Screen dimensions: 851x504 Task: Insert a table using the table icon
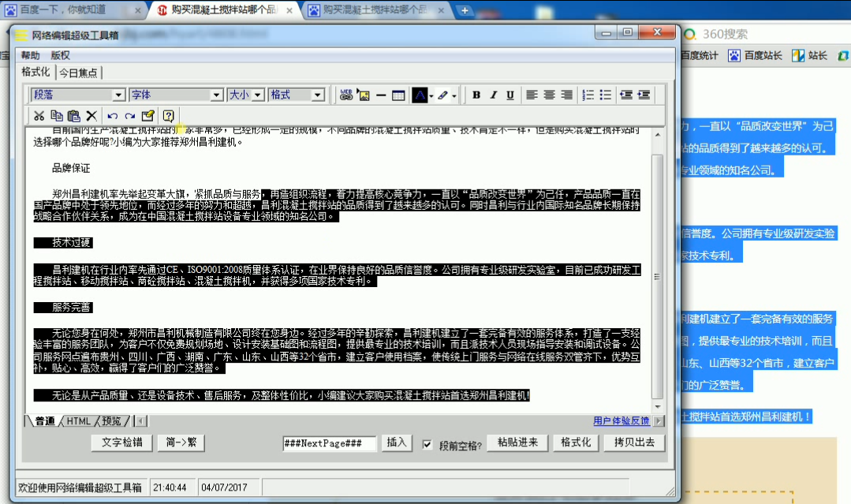pos(398,95)
